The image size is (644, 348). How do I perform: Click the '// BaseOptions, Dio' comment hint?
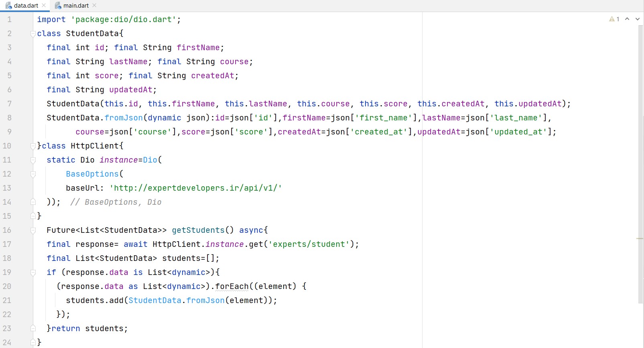pos(116,202)
